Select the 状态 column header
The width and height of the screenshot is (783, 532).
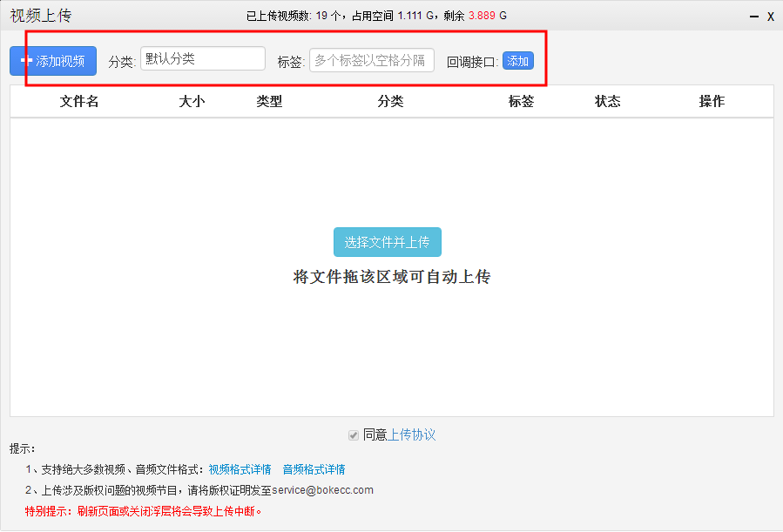[607, 101]
